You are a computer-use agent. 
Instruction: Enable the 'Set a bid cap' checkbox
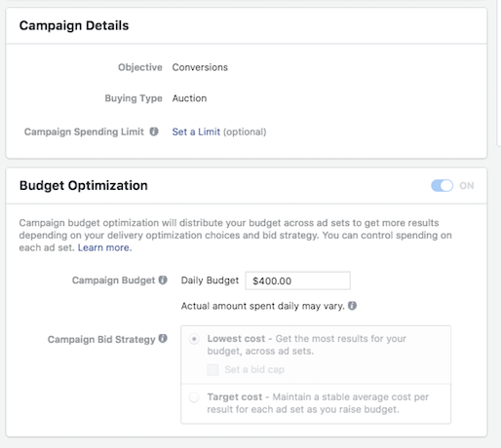(212, 369)
